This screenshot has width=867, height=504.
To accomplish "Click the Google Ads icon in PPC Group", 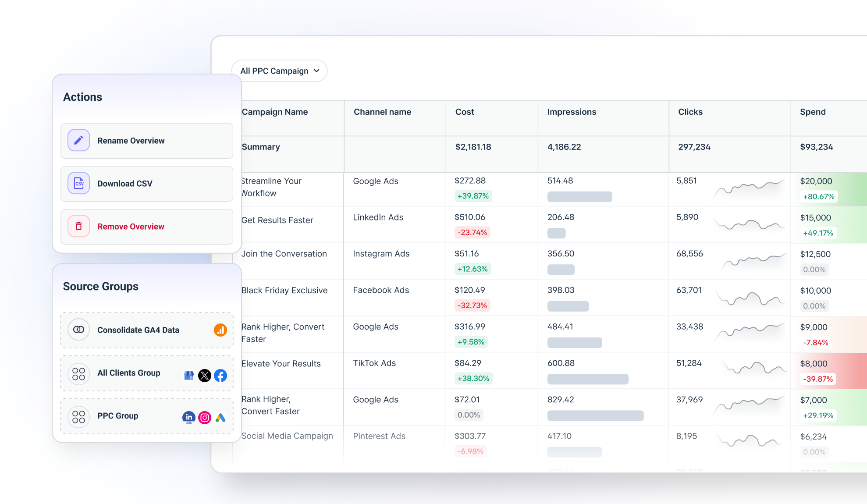I will click(x=220, y=417).
